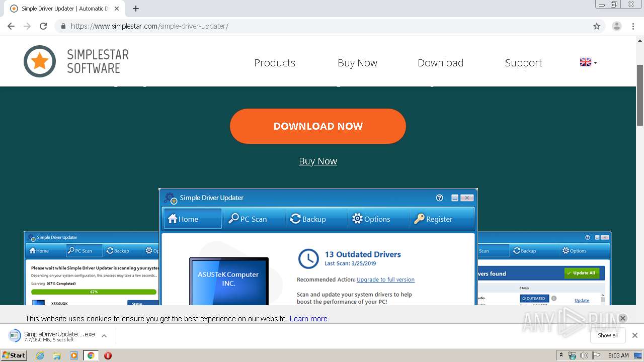Open the SimpleDriverUpdate exe download item
This screenshot has width=644, height=362.
pos(53,336)
